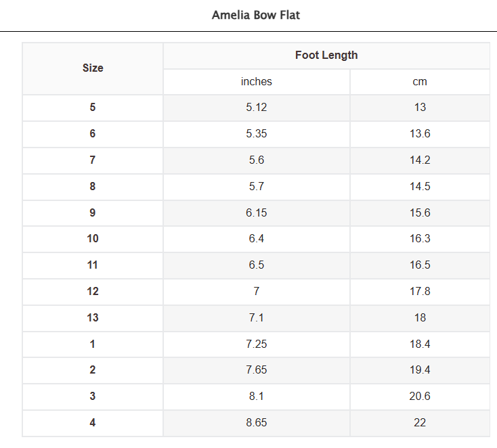
Task: Click size 8 row label
Action: (x=93, y=186)
